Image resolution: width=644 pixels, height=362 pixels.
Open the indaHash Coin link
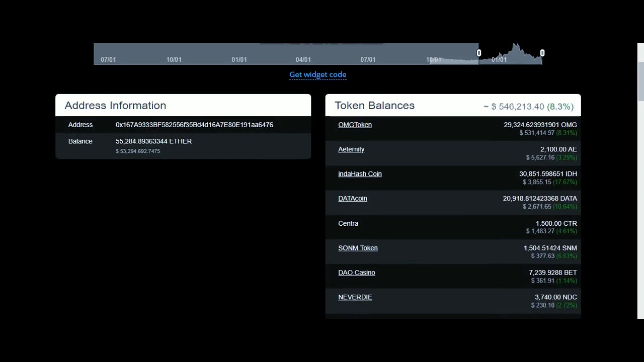(360, 174)
